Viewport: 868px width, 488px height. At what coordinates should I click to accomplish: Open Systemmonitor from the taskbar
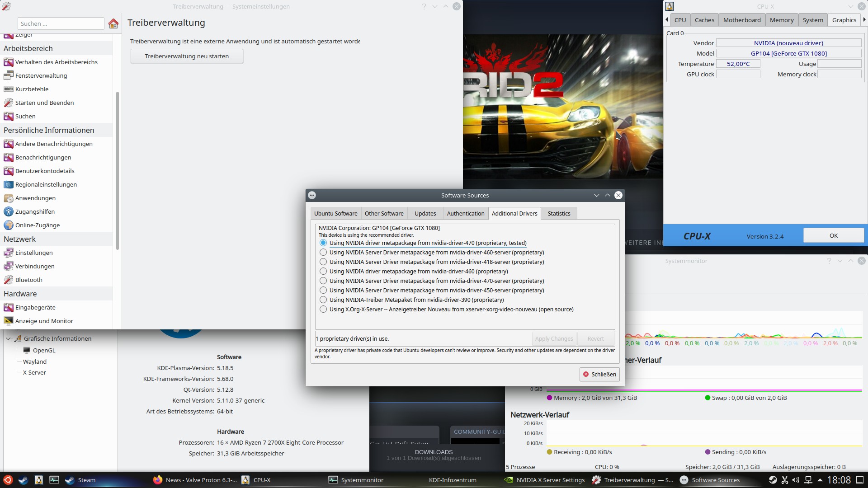(x=361, y=480)
